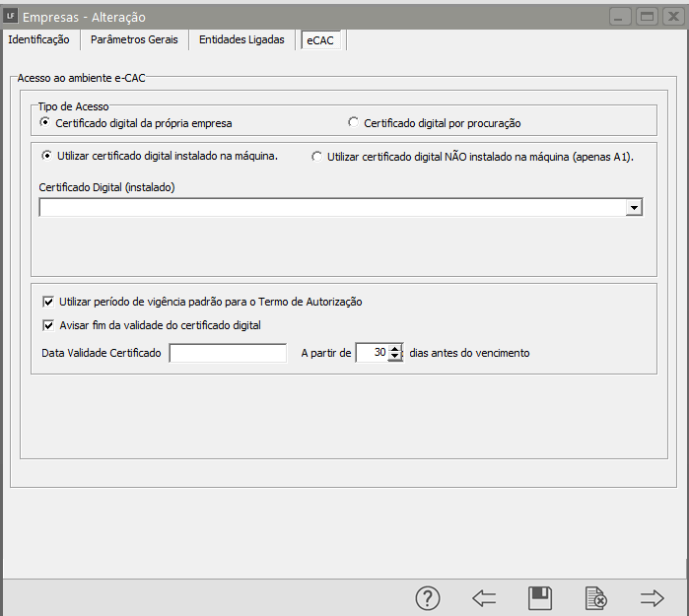Click the LF application icon in title bar
Viewport: 689px width, 616px height.
[11, 16]
